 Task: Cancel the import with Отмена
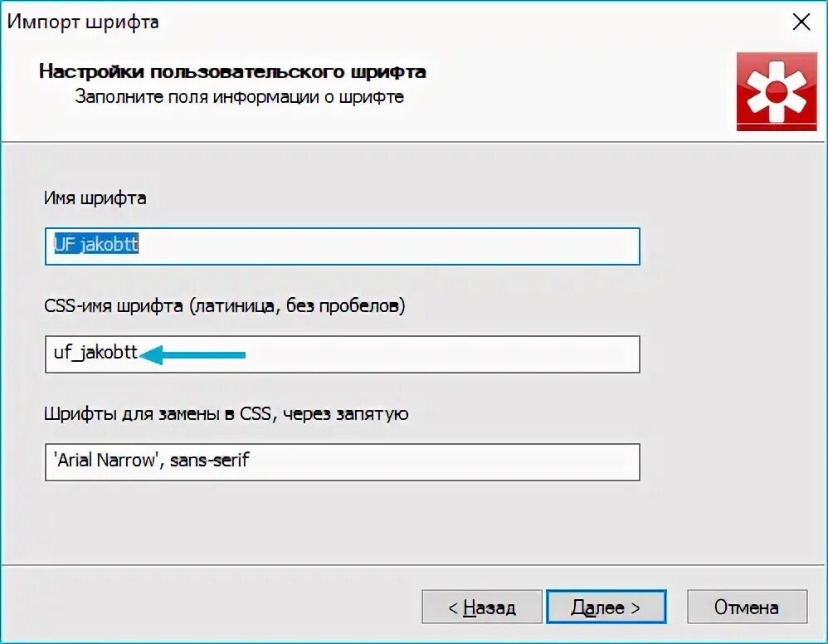coord(747,607)
